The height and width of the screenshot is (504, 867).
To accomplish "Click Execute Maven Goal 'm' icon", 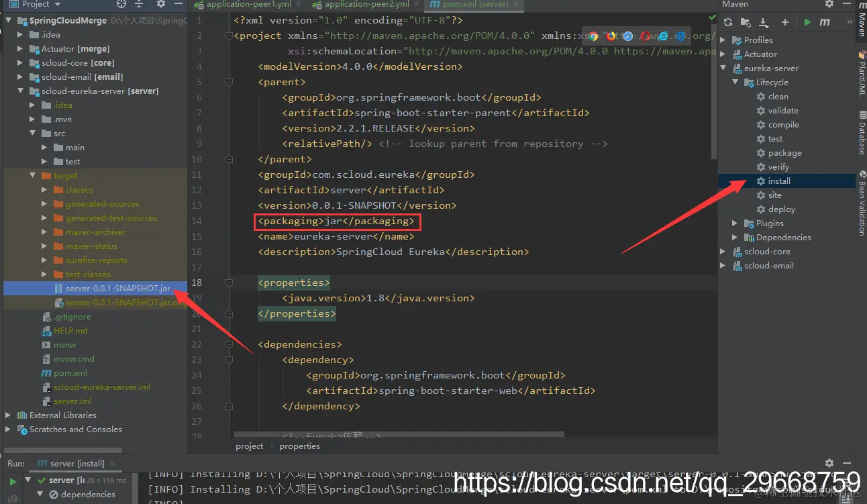I will pos(825,22).
